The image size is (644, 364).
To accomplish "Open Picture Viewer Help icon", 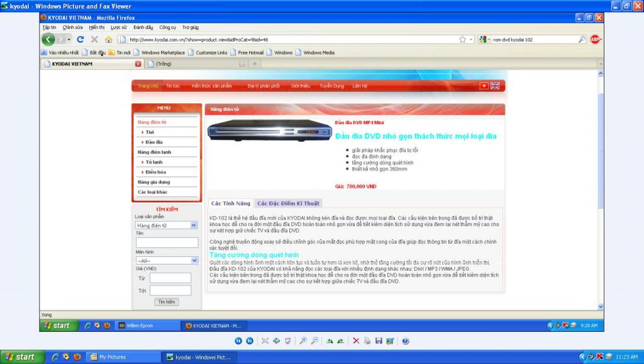I will point(406,341).
